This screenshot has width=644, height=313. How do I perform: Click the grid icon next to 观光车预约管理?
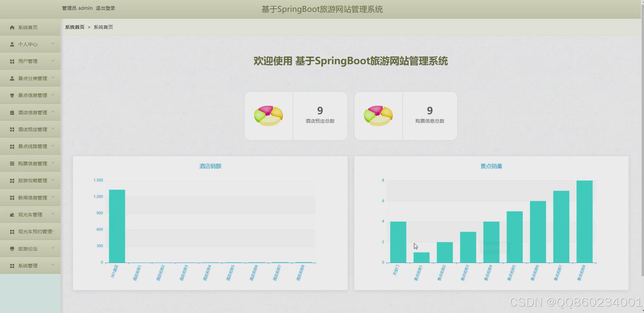[x=12, y=232]
